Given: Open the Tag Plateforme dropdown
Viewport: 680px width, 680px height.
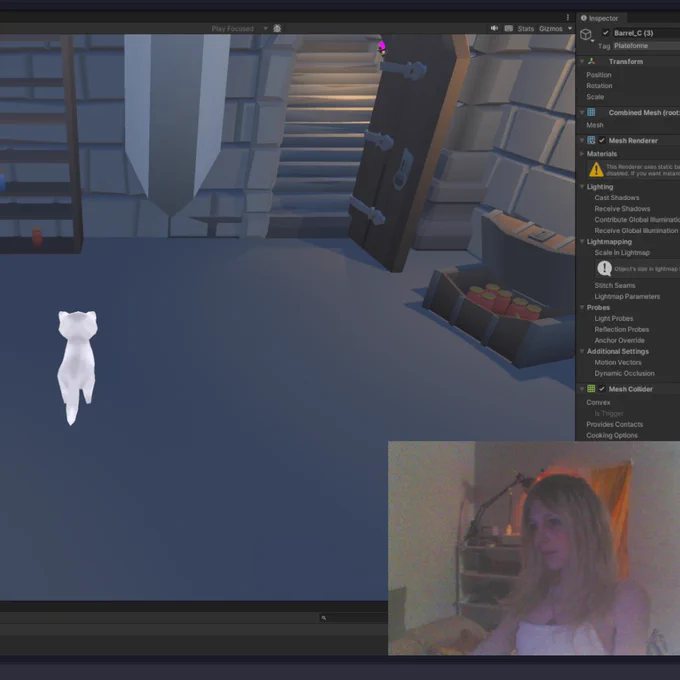Looking at the screenshot, I should (x=646, y=46).
